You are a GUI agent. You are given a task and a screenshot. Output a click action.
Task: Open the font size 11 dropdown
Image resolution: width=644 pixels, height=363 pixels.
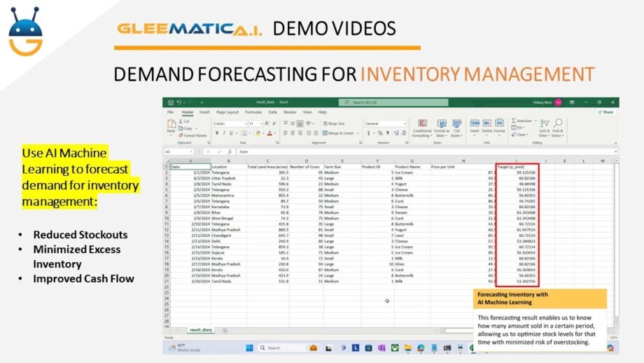[261, 124]
